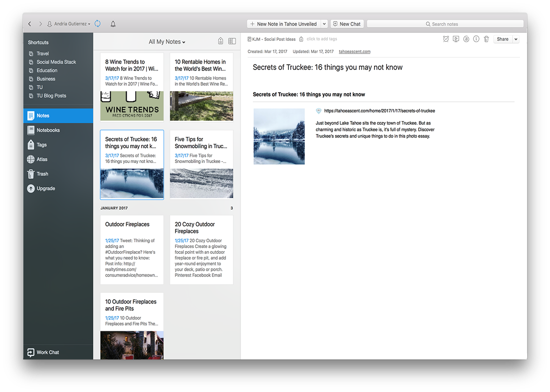Open Andria Gutierrez account menu
550x392 pixels.
click(69, 24)
